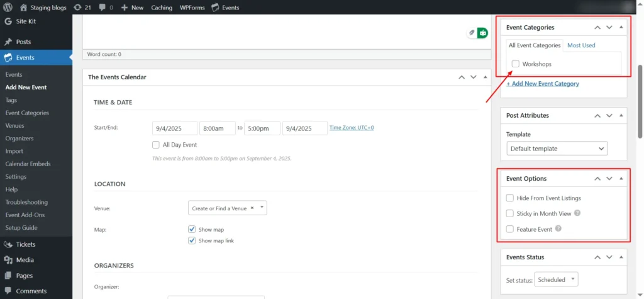This screenshot has width=644, height=299.
Task: Open the Default template dropdown
Action: (557, 149)
